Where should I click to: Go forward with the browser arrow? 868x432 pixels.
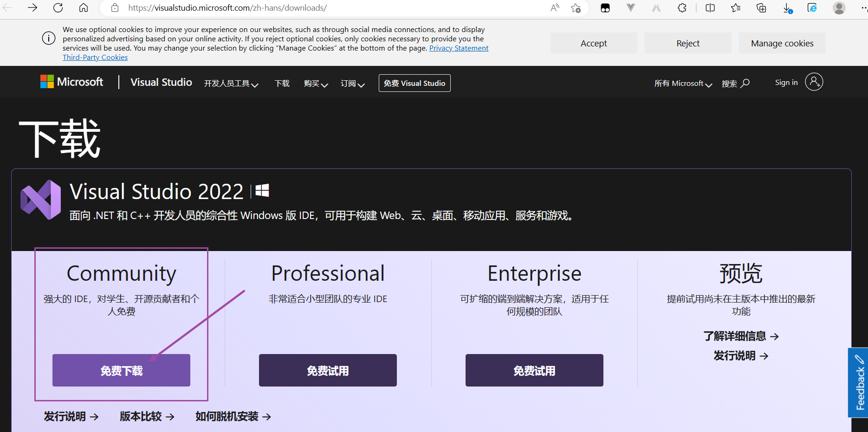coord(32,8)
